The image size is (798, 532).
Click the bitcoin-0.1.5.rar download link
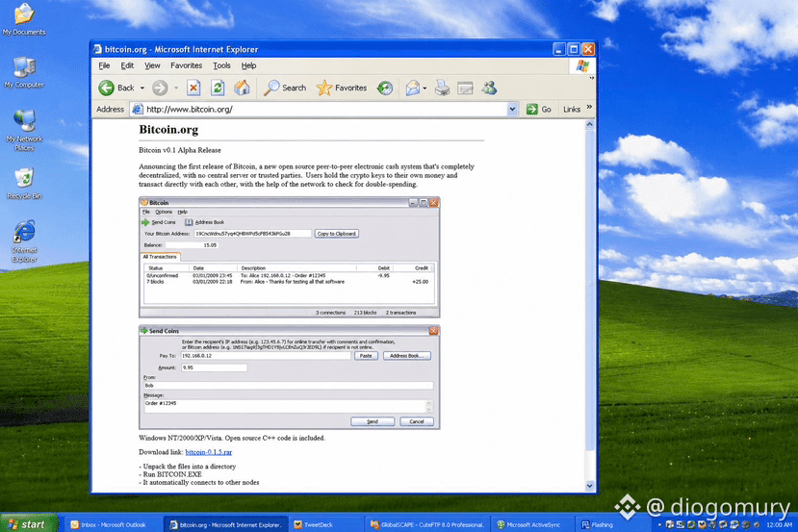pyautogui.click(x=209, y=451)
